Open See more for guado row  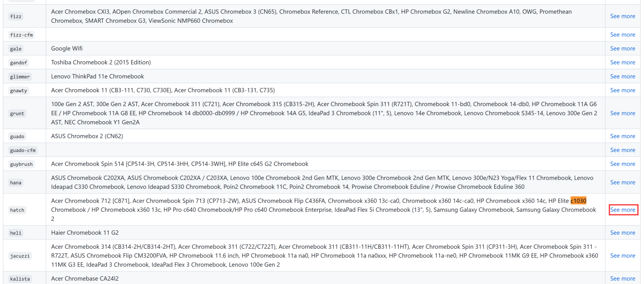pos(623,136)
